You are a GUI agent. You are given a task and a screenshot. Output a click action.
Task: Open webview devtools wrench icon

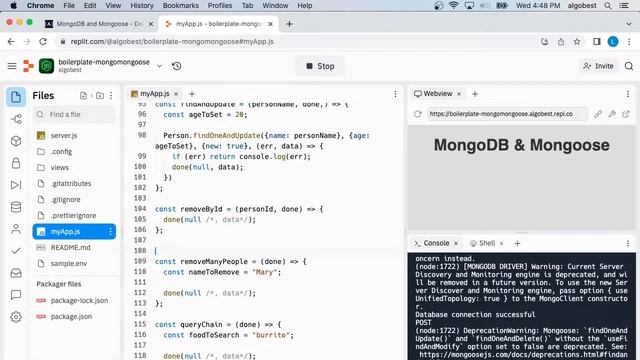pos(612,114)
